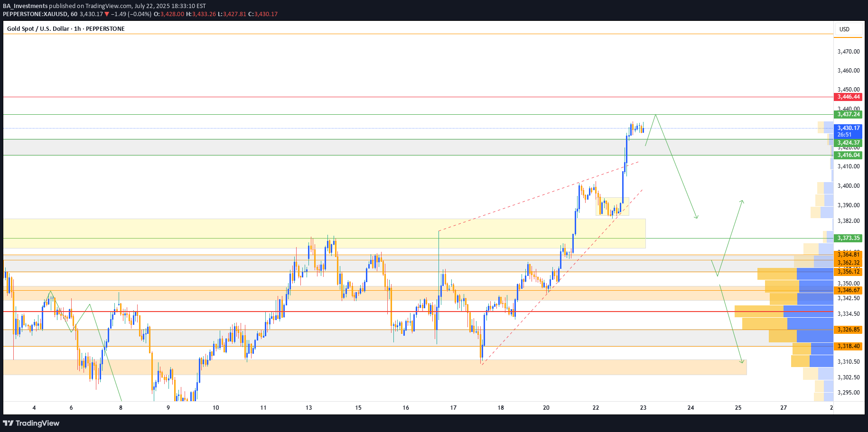Click date label 23 on time axis

[x=643, y=408]
